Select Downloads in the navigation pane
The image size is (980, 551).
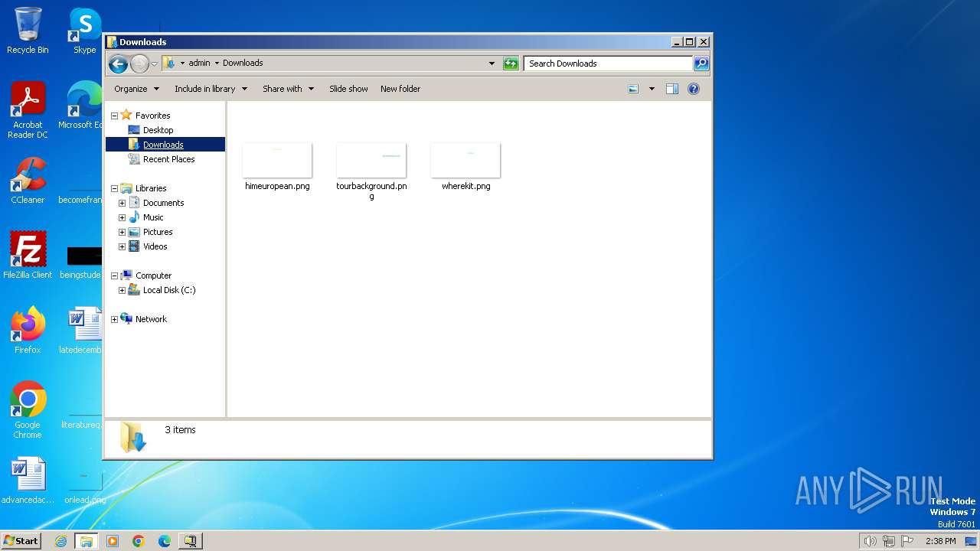click(163, 145)
